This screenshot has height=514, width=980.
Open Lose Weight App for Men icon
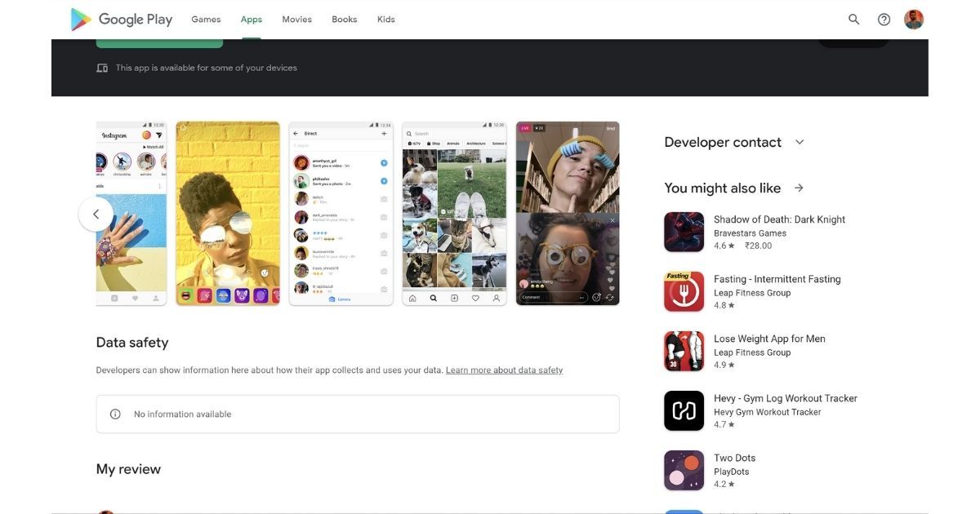tap(684, 352)
